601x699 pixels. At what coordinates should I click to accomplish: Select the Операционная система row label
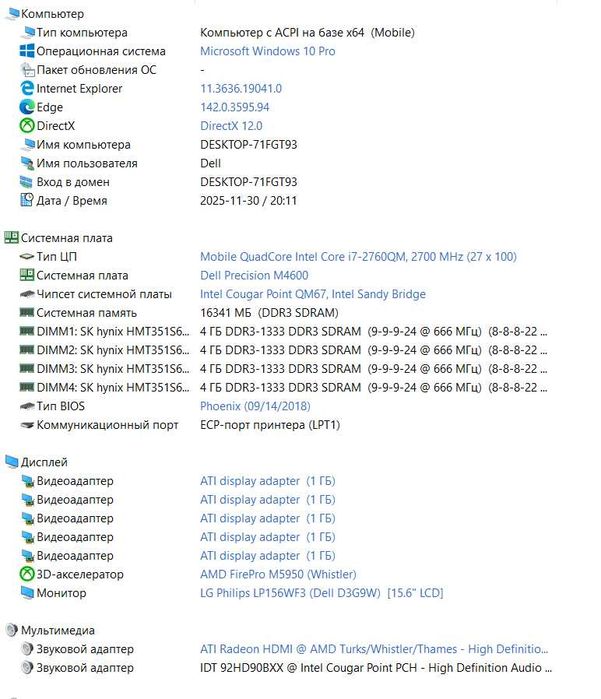(101, 51)
